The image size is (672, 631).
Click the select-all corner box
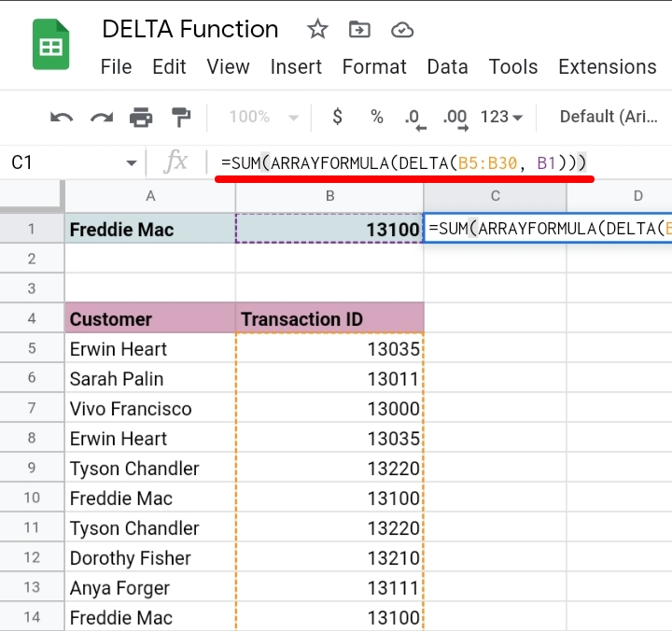(x=32, y=196)
